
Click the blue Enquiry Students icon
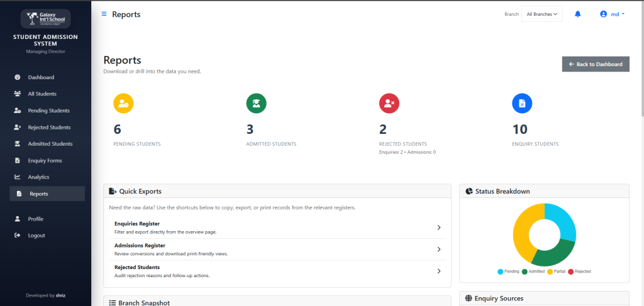[x=522, y=103]
